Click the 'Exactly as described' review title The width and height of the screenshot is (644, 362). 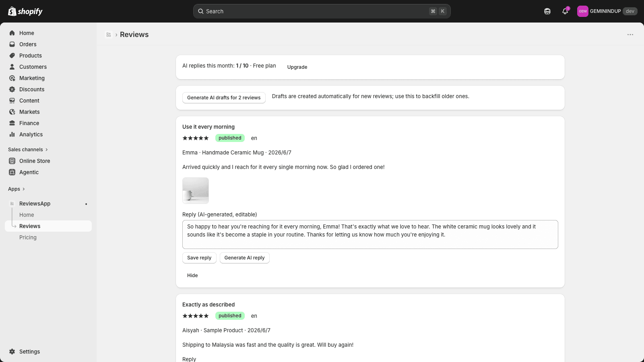click(x=208, y=304)
